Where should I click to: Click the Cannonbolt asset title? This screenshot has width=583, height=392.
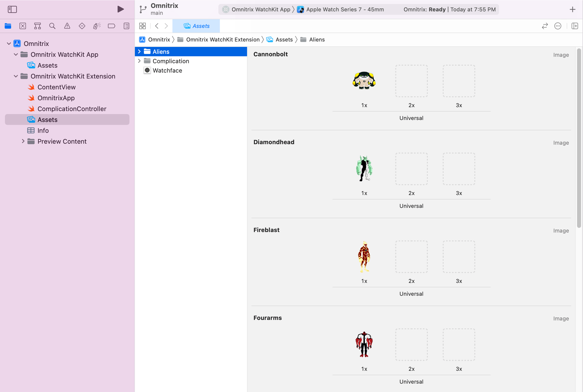coord(271,54)
